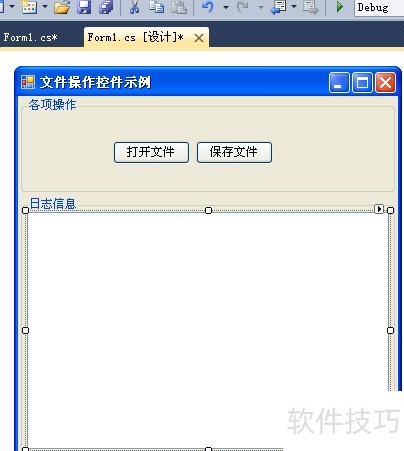The image size is (404, 451).
Task: Open the textbox smart tag arrow
Action: coord(379,209)
